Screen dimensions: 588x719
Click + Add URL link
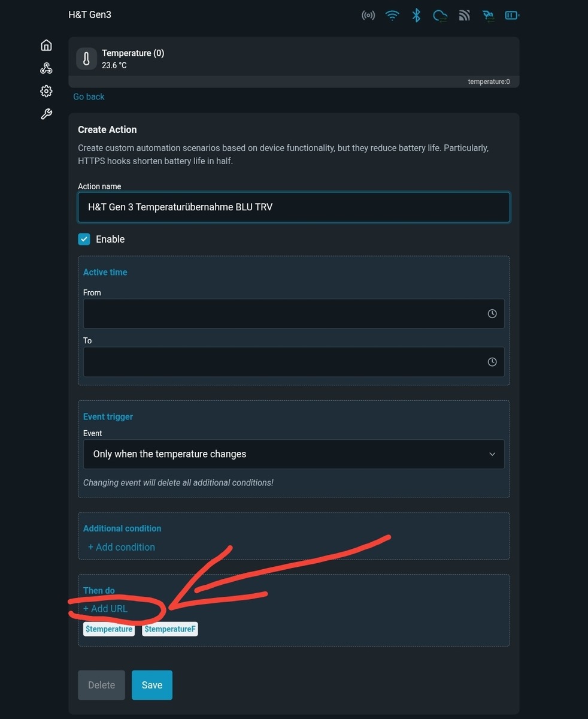pos(105,609)
